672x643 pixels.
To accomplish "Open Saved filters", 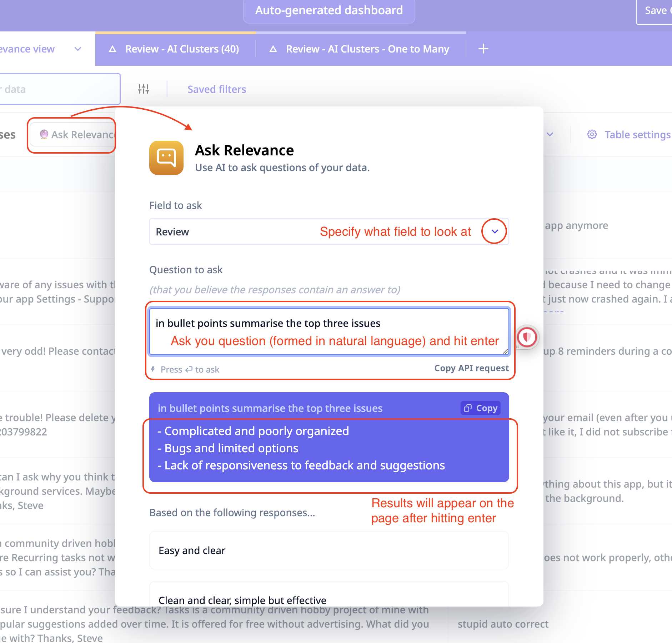I will pyautogui.click(x=217, y=89).
